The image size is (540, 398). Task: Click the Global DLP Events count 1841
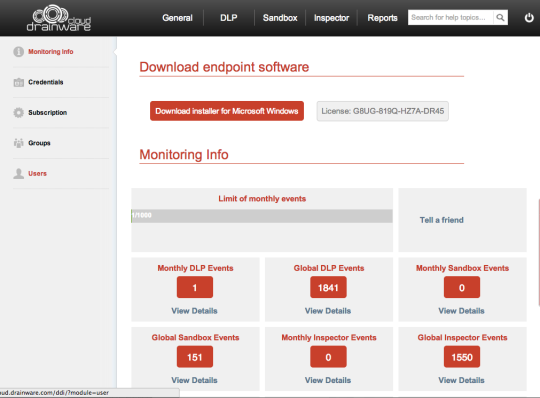pos(328,287)
